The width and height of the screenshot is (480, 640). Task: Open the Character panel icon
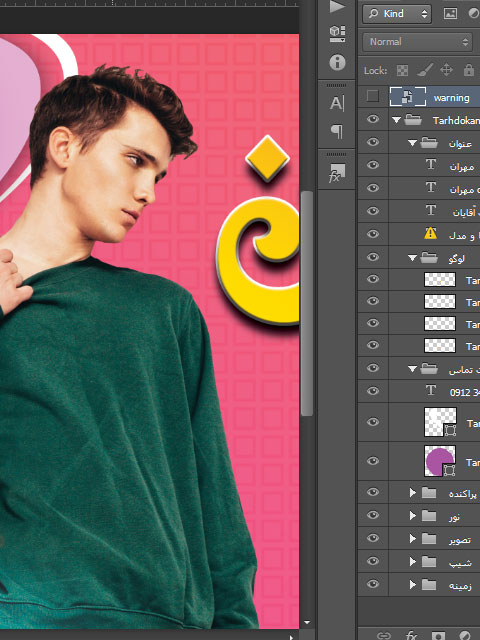tap(337, 103)
